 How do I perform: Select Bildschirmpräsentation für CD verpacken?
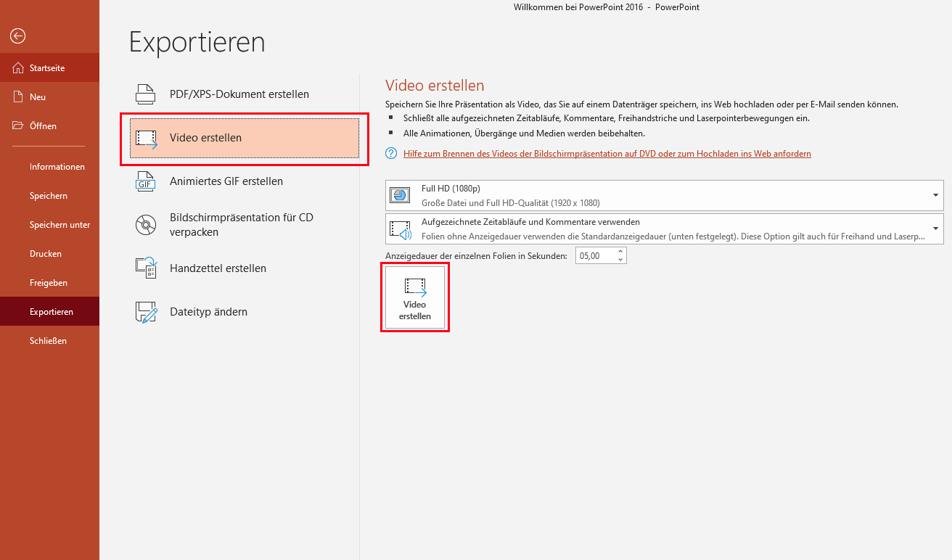(x=244, y=225)
